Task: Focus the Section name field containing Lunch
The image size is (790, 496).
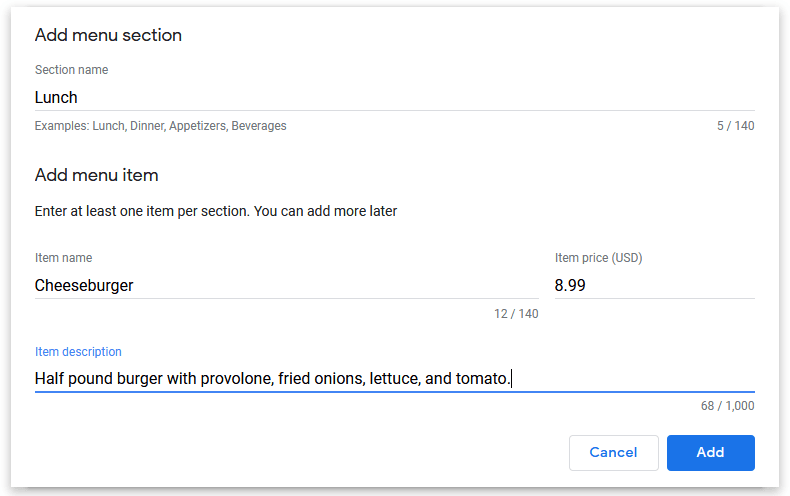Action: click(x=394, y=97)
